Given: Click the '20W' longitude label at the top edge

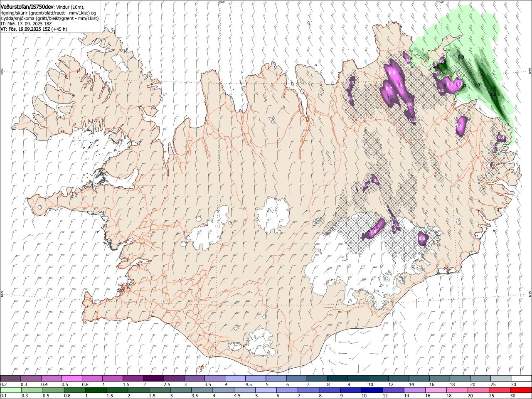Looking at the screenshot, I should tap(221, 2).
